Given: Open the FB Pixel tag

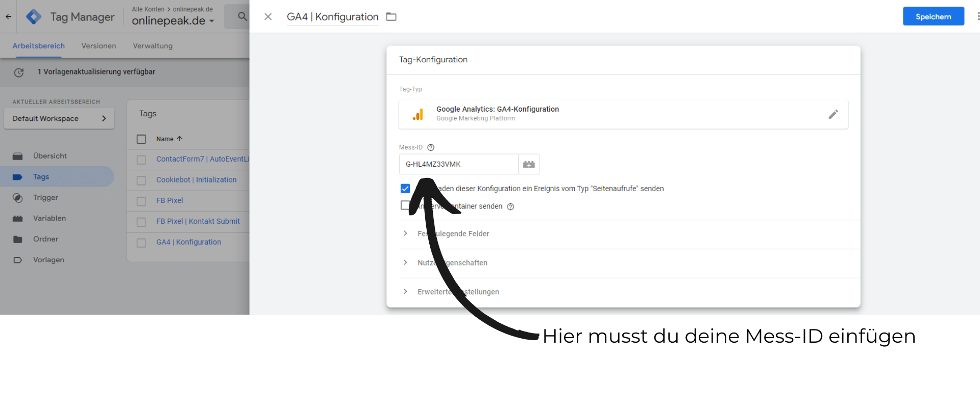Looking at the screenshot, I should [x=169, y=200].
